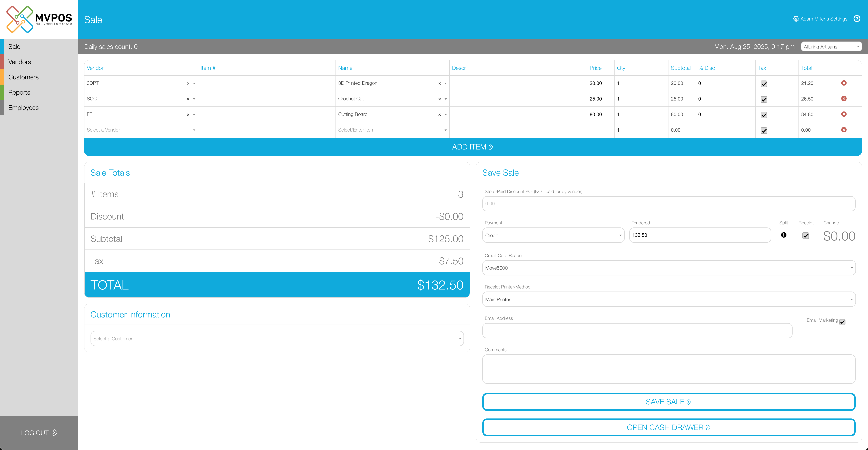Clear the 3D Printed Dragon item name

point(439,84)
